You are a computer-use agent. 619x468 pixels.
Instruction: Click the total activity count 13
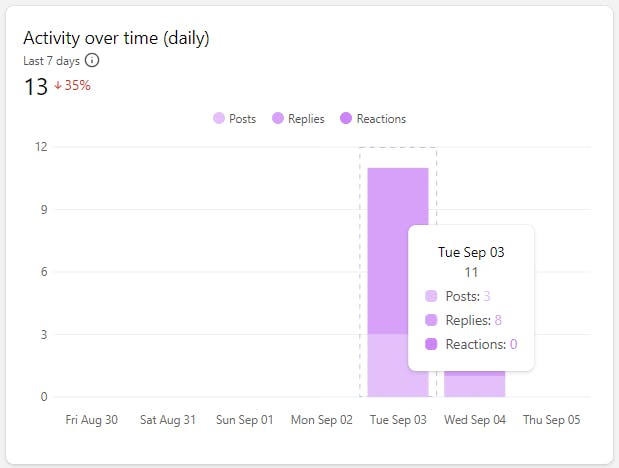coord(36,86)
